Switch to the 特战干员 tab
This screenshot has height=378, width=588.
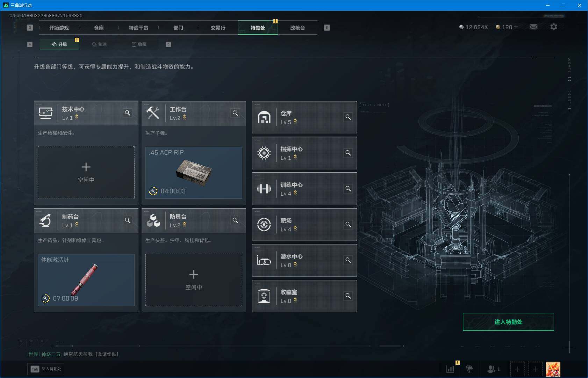138,28
